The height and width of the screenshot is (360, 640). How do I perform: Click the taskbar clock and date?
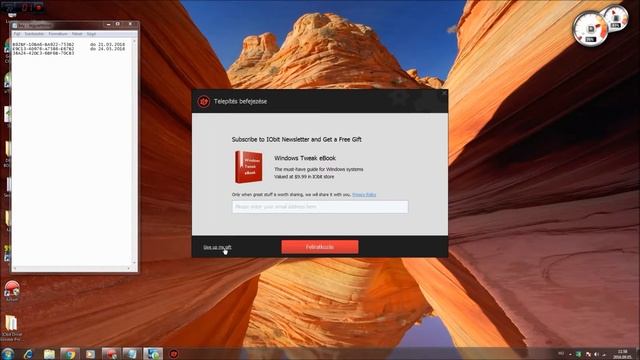622,354
